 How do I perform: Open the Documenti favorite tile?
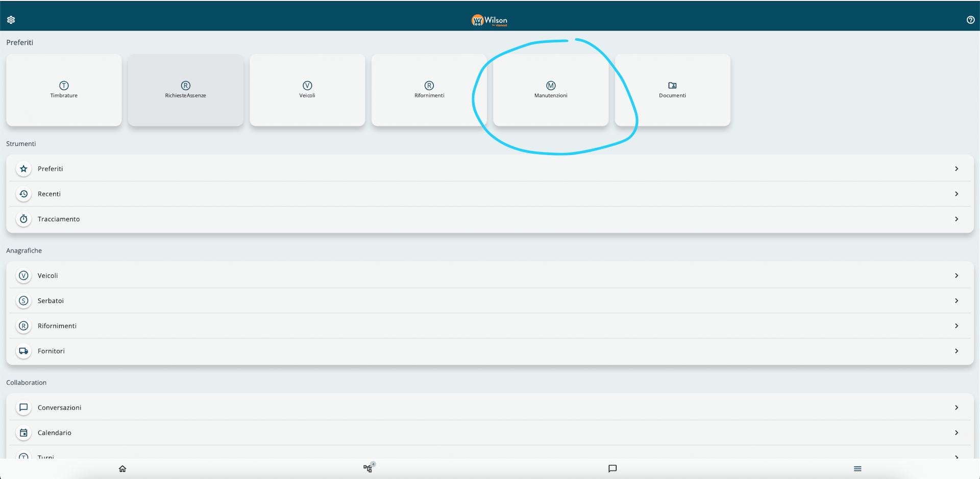pyautogui.click(x=672, y=90)
